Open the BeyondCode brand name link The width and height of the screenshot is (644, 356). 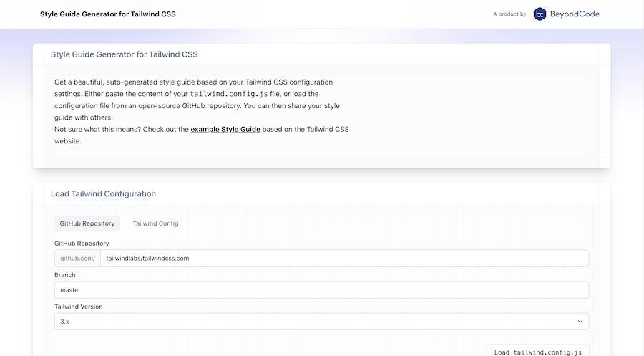pyautogui.click(x=575, y=14)
